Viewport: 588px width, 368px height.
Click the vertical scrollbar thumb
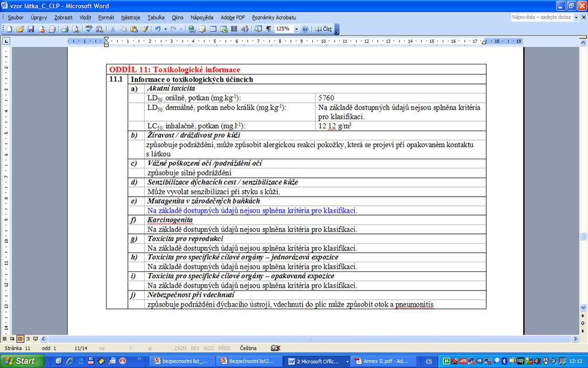pos(583,236)
